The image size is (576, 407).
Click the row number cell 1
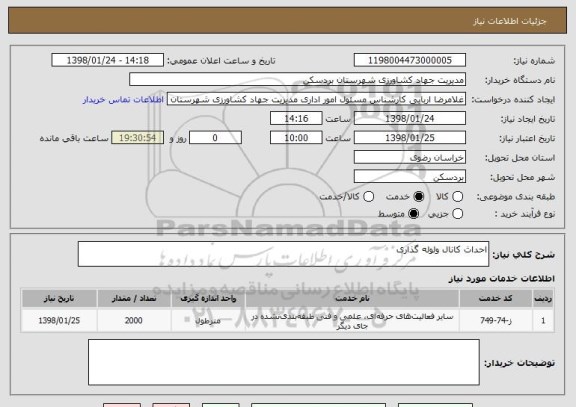coord(543,321)
